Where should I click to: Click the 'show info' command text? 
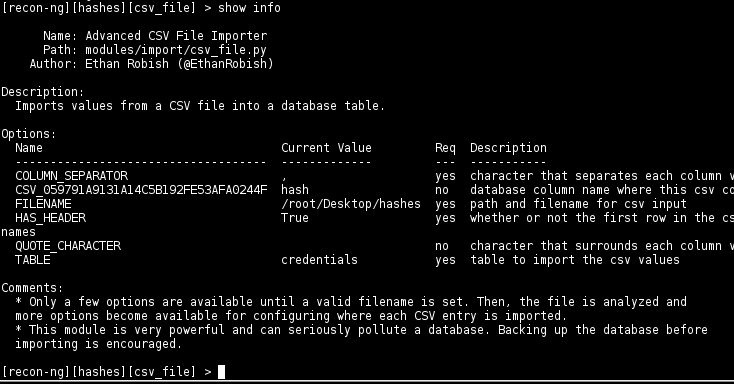pyautogui.click(x=250, y=8)
